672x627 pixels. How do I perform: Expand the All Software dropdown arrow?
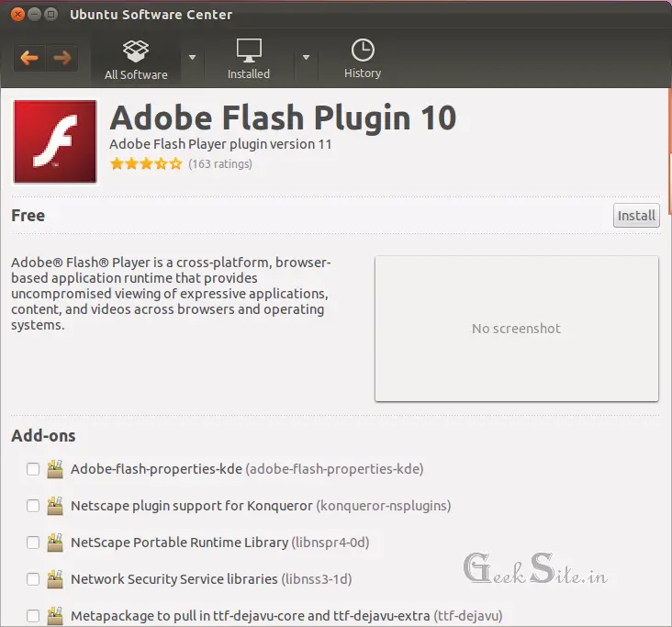click(x=193, y=57)
